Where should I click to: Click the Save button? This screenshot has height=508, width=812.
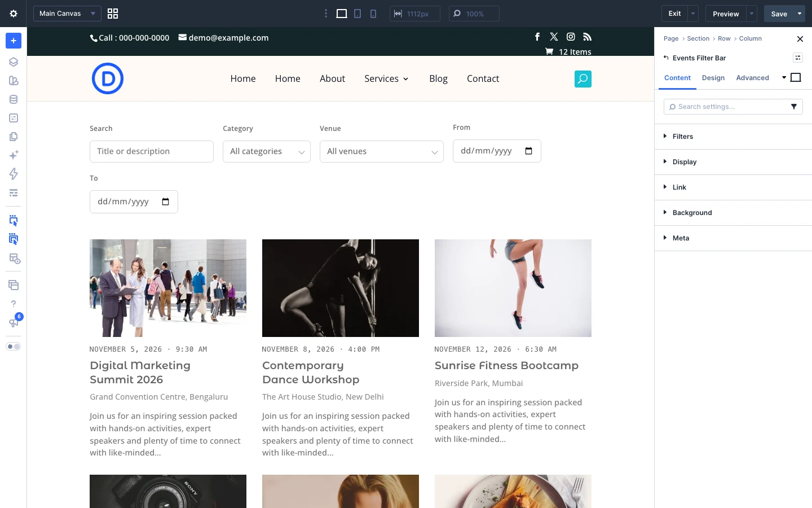pos(779,14)
